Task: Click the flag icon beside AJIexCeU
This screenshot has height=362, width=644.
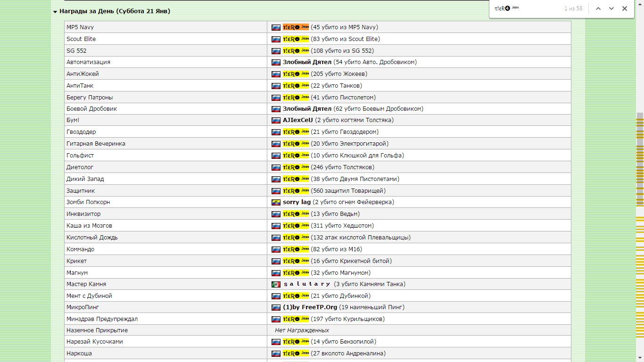Action: (x=276, y=120)
